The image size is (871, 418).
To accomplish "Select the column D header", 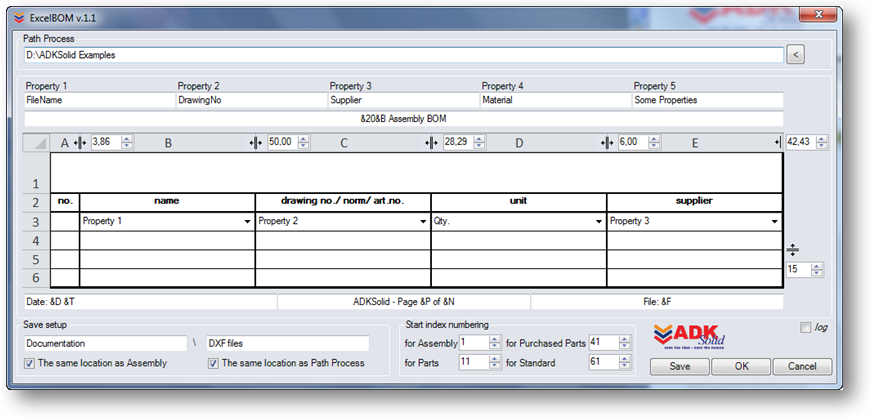I will 519,143.
